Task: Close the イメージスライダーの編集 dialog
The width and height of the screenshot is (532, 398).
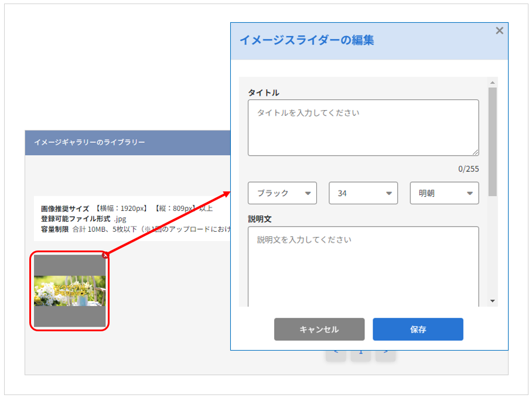Action: coord(499,31)
